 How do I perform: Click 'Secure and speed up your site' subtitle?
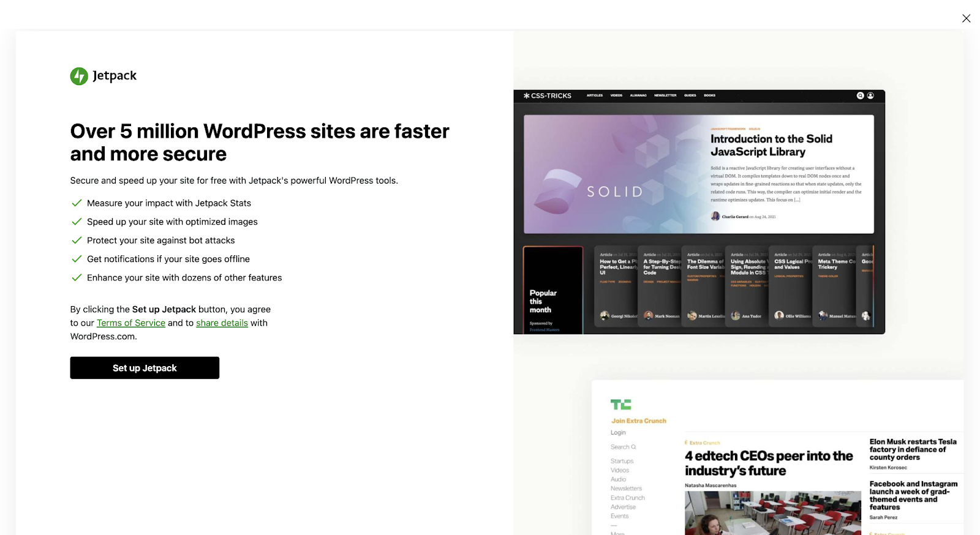tap(234, 181)
